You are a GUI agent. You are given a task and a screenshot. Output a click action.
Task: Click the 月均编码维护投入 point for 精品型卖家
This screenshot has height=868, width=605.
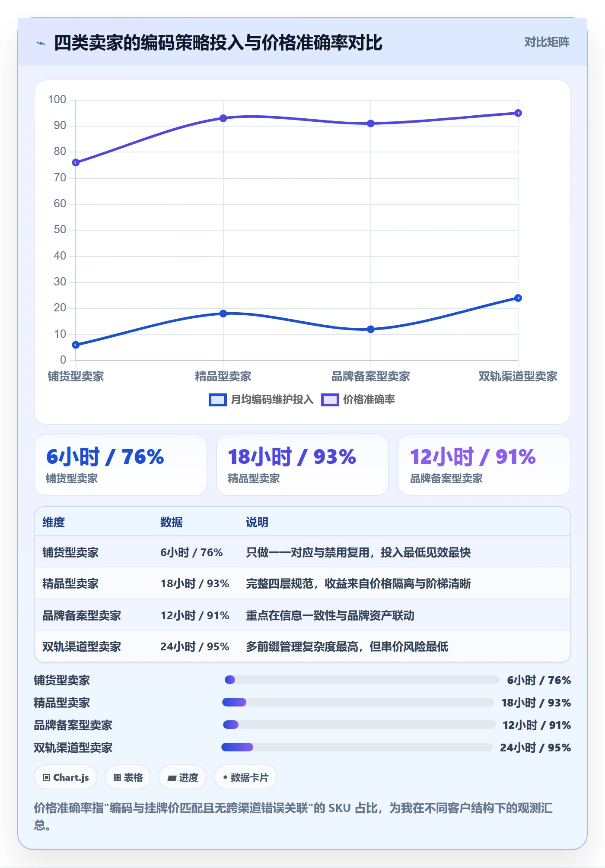223,314
